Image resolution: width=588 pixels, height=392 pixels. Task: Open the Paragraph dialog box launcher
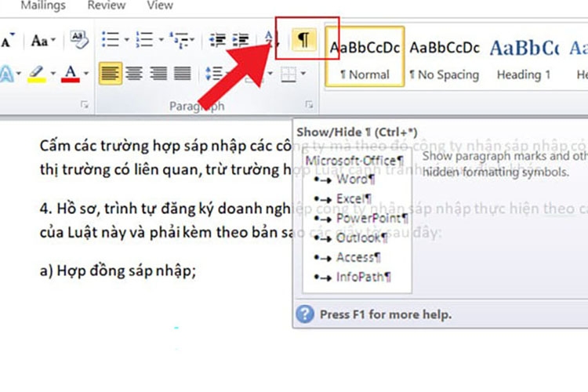309,104
